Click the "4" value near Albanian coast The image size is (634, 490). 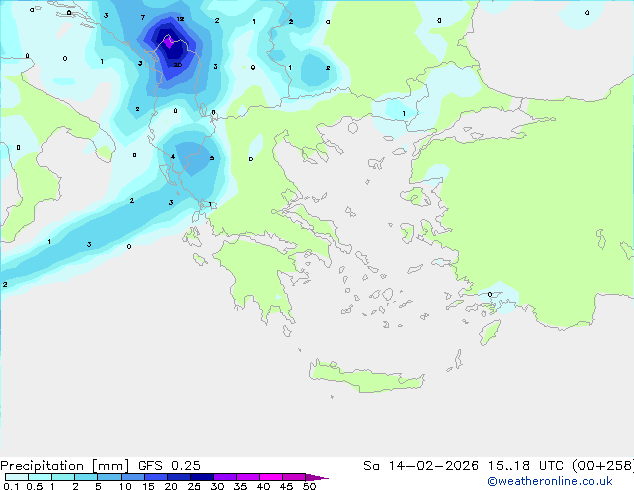173,157
